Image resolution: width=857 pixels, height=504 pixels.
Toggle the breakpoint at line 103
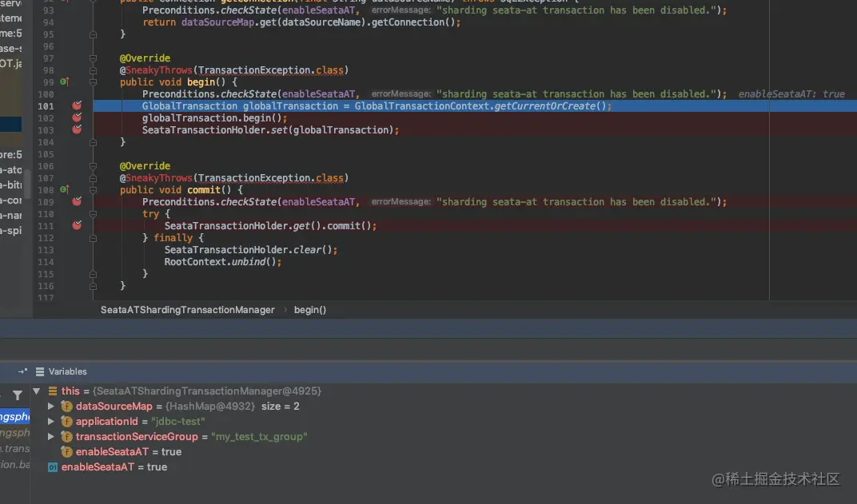click(77, 129)
